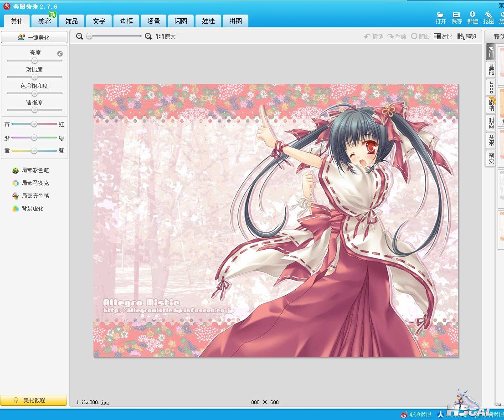The height and width of the screenshot is (420, 504).
Task: Click the 对比度 contrast slider
Action: coord(34,77)
